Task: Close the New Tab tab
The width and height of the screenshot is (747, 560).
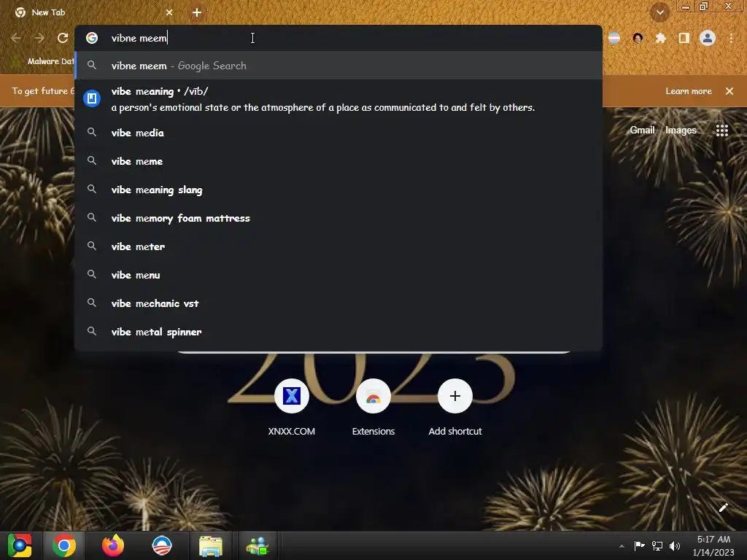Action: [x=169, y=12]
